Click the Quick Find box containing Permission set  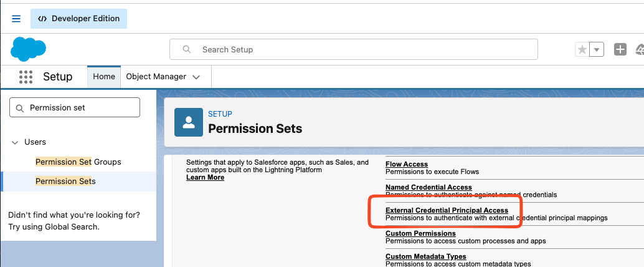tap(75, 107)
